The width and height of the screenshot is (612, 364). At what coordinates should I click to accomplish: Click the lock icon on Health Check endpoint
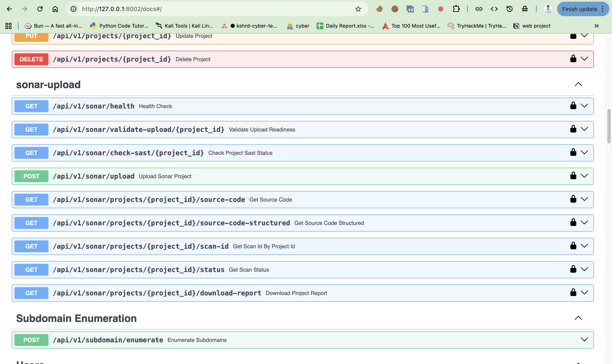tap(573, 106)
